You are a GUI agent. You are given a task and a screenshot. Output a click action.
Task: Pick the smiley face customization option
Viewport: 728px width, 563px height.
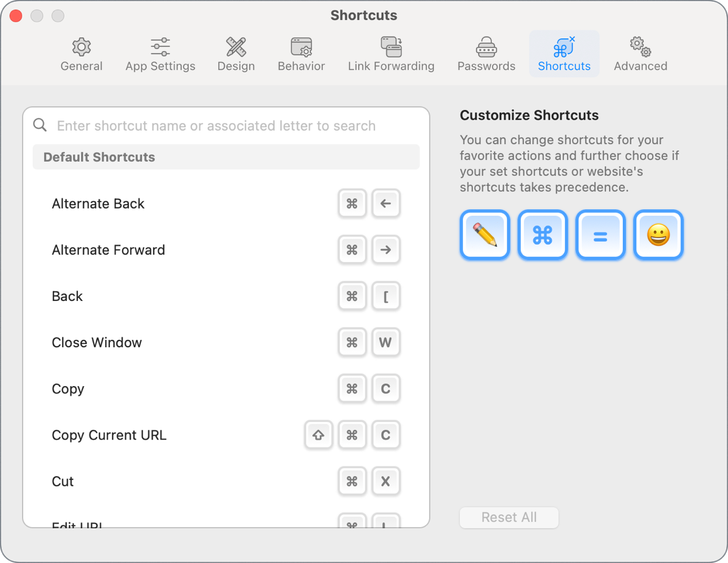click(x=658, y=235)
